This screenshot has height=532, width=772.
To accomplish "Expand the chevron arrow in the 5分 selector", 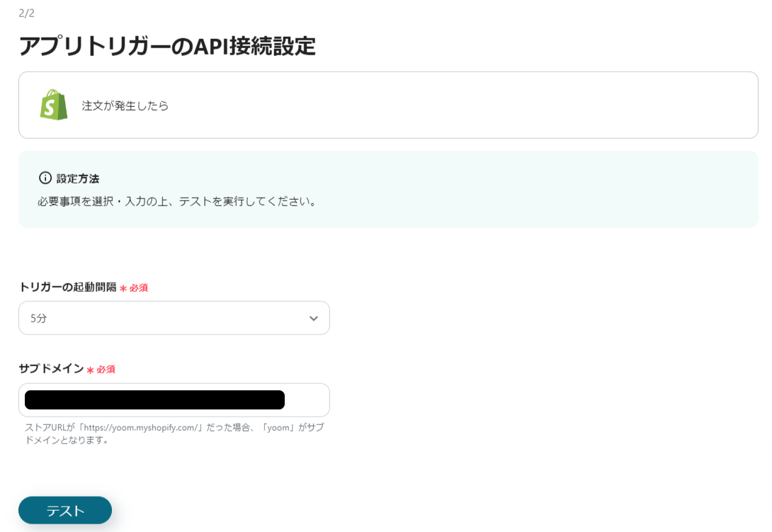I will click(314, 318).
